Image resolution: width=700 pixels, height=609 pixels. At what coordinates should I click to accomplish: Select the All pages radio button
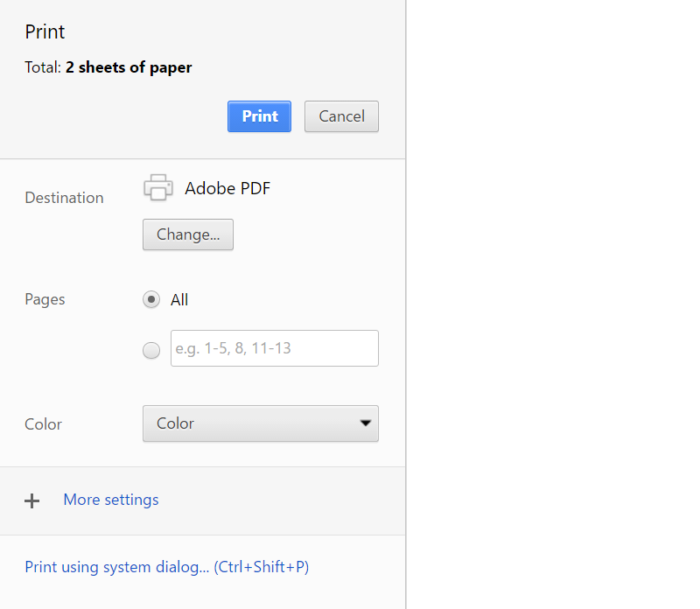(150, 299)
